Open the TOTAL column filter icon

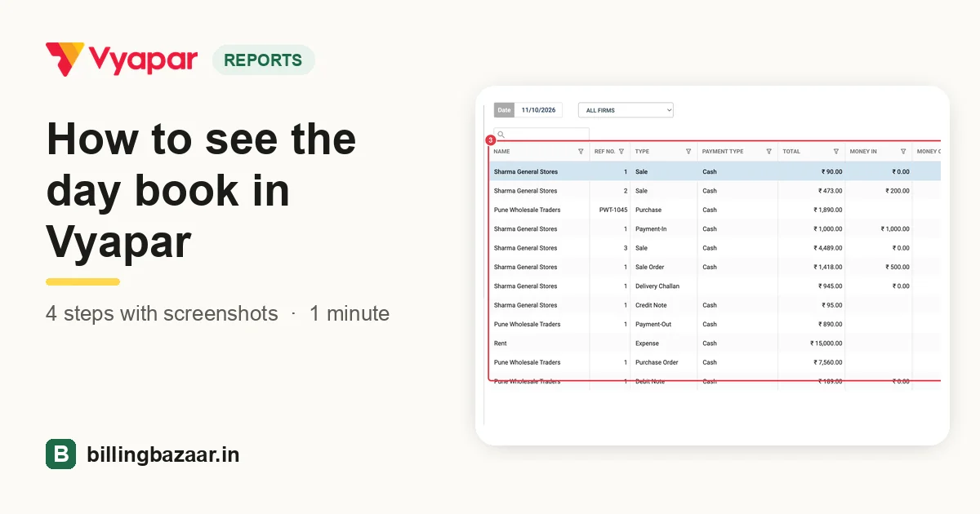tap(836, 152)
